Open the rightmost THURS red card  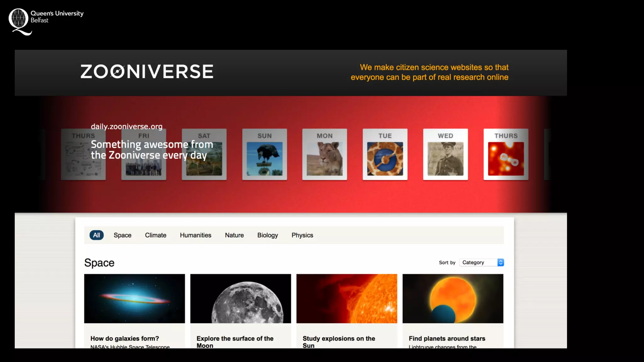pos(506,155)
